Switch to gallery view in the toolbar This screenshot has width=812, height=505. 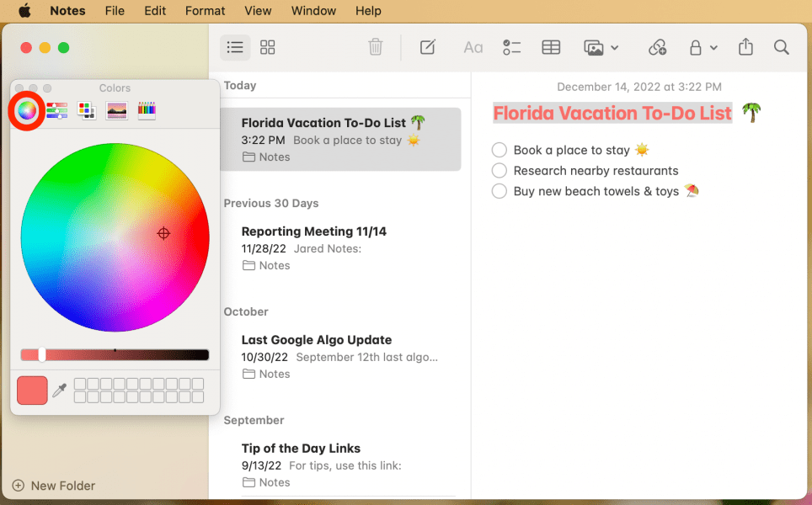[x=267, y=47]
